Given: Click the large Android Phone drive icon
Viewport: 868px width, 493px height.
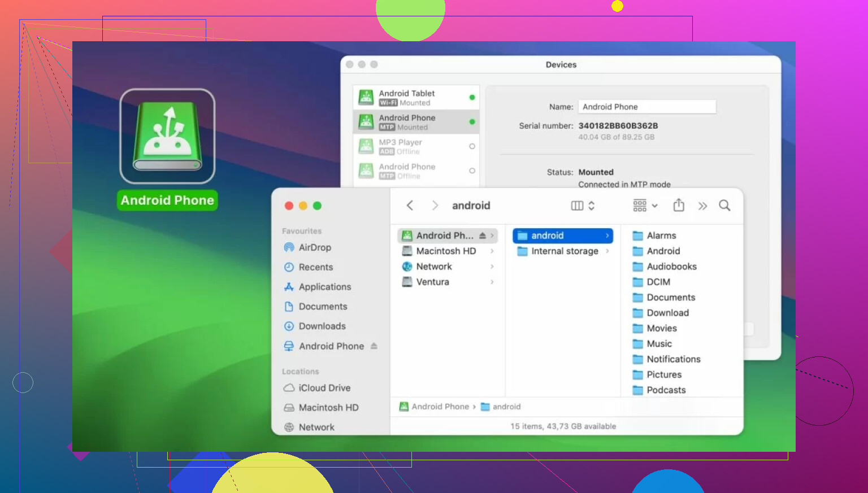Looking at the screenshot, I should [167, 136].
